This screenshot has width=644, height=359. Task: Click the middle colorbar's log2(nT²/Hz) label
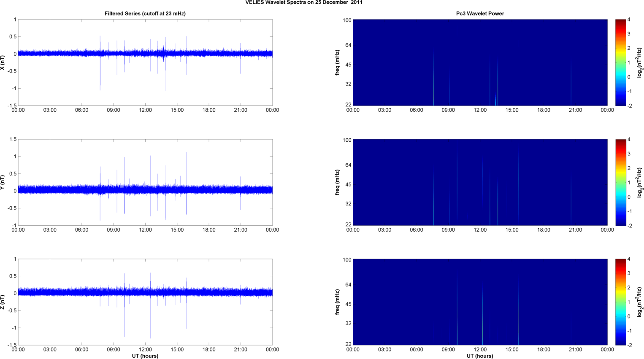click(640, 182)
